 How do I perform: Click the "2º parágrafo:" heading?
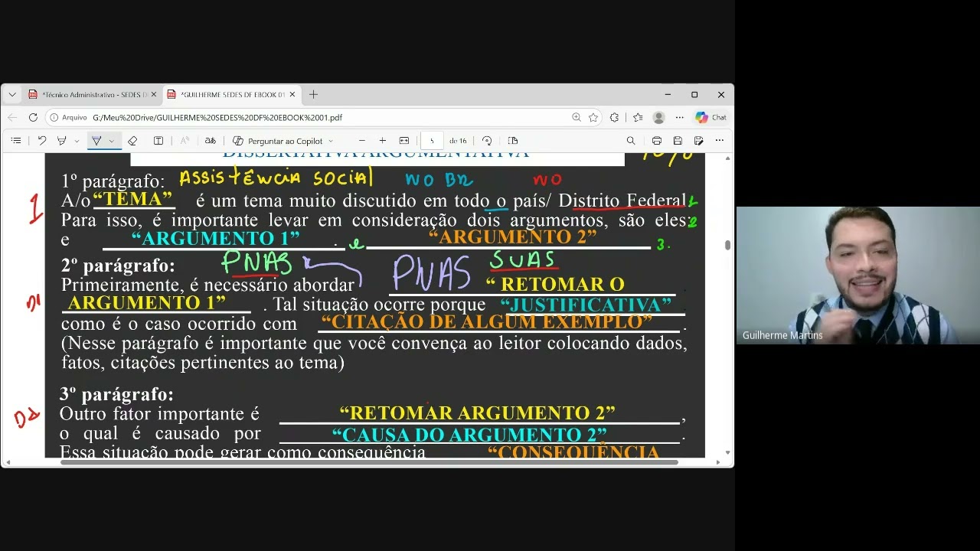click(118, 266)
